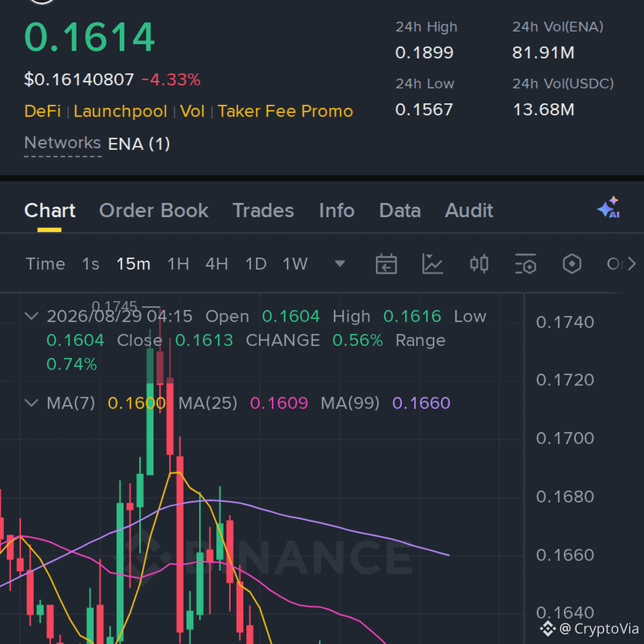Switch to the Order Book tab
Image resolution: width=644 pixels, height=644 pixels.
tap(154, 210)
